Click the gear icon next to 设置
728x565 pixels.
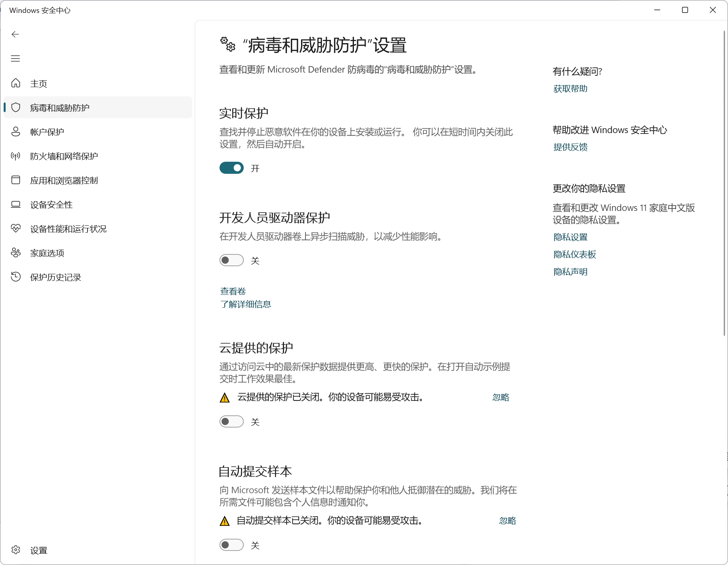16,550
